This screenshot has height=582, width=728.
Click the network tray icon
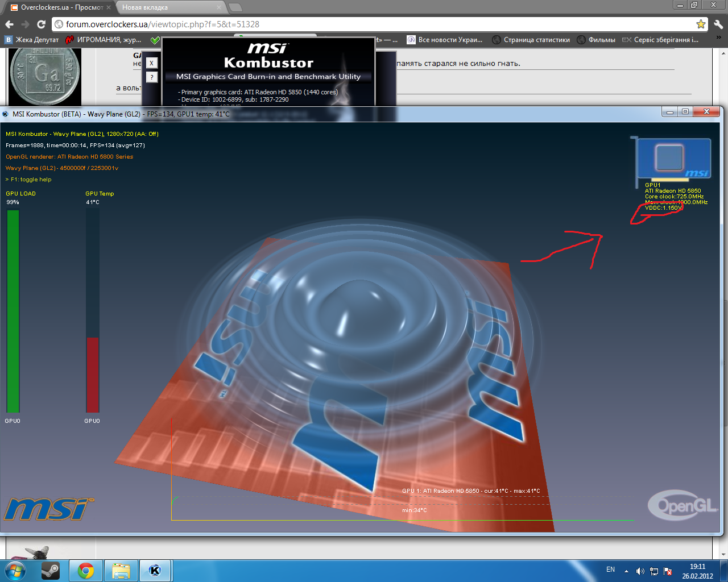[x=654, y=571]
